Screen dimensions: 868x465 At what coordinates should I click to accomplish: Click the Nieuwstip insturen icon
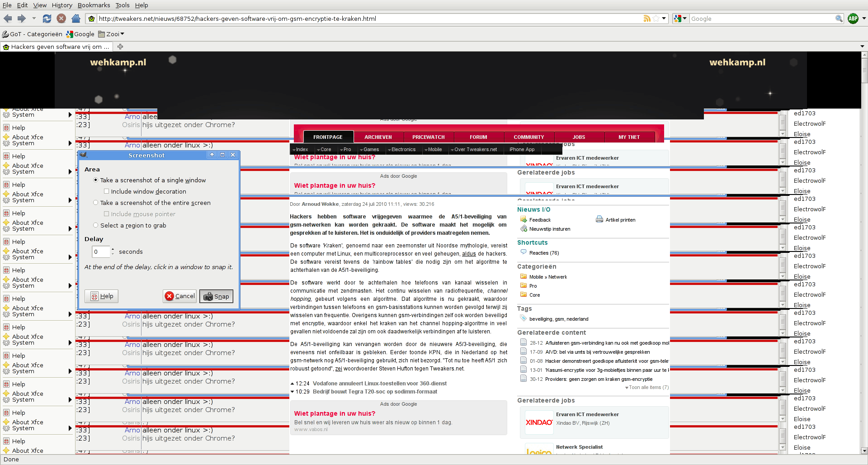pyautogui.click(x=524, y=229)
